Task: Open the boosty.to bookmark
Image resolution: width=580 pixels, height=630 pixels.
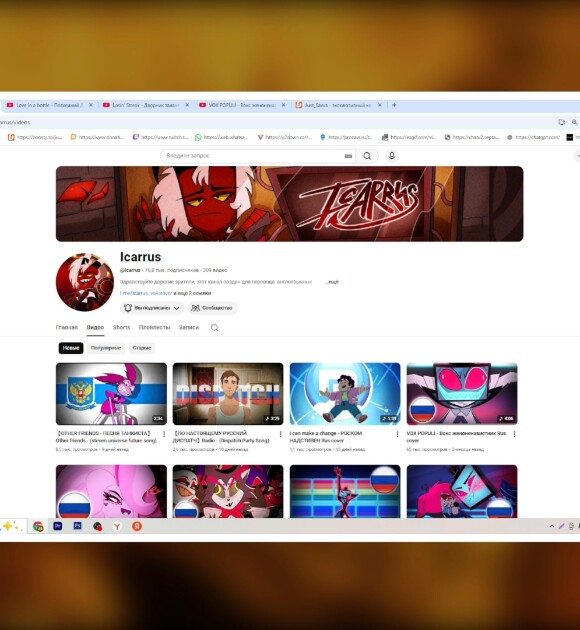Action: [x=35, y=137]
